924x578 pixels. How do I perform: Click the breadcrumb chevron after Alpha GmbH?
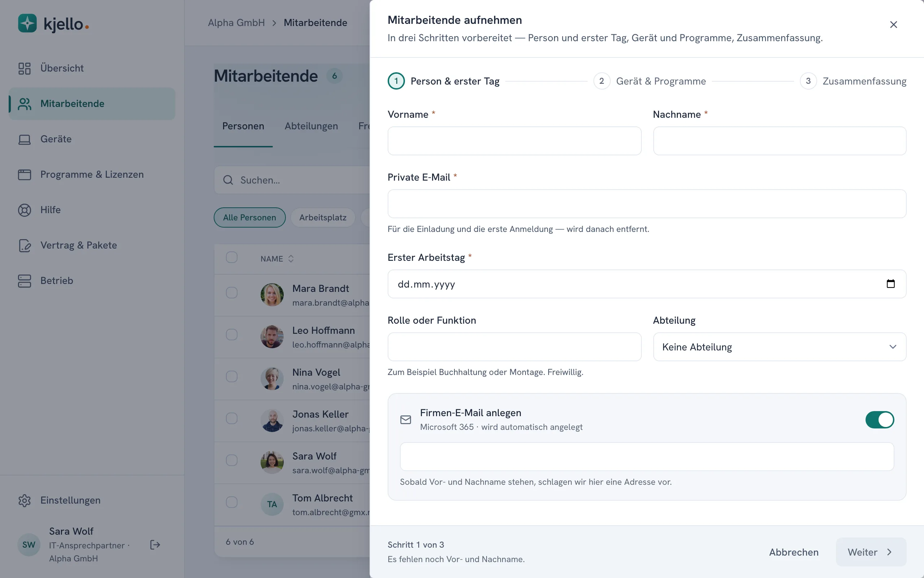pyautogui.click(x=274, y=23)
